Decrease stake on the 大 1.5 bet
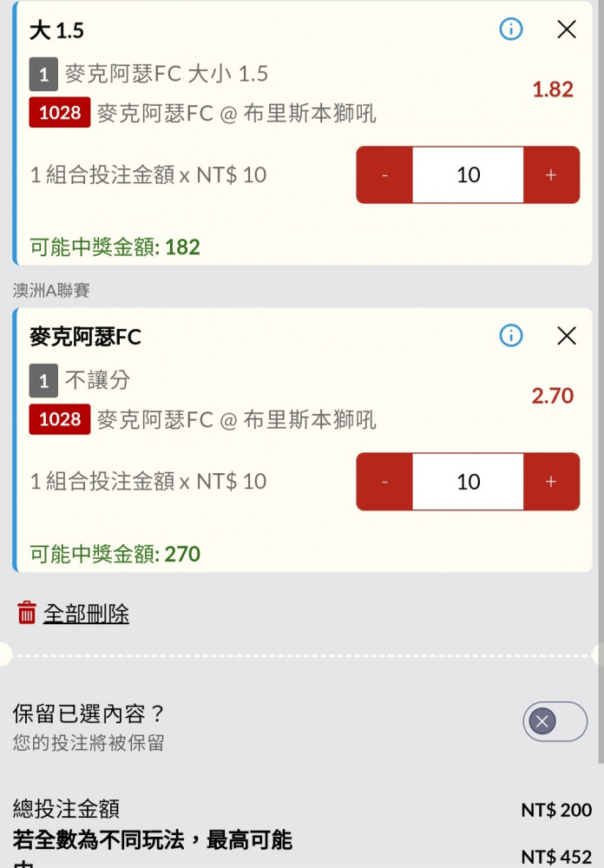604x868 pixels. pos(384,175)
